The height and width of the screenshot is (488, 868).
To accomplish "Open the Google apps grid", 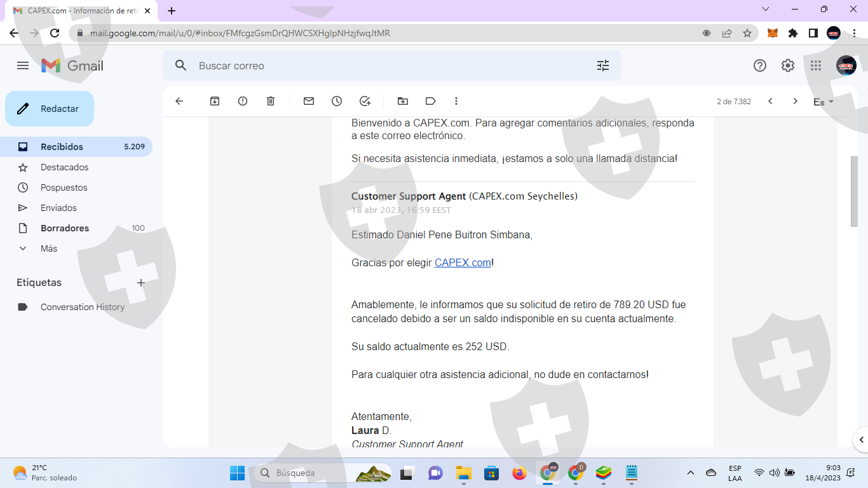I will pos(816,65).
